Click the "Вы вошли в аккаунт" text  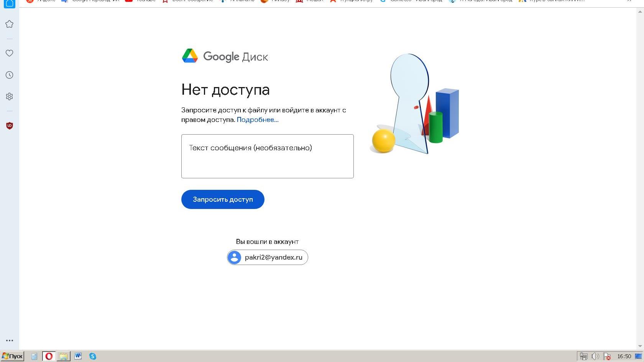[x=267, y=242]
